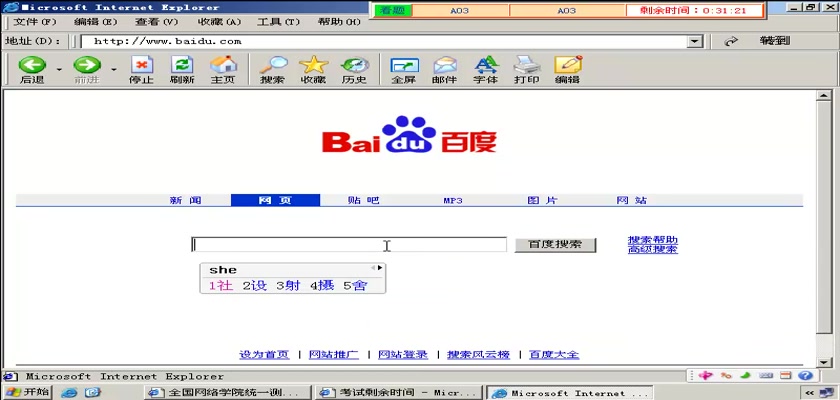Click the 百度搜索 button

coord(555,245)
